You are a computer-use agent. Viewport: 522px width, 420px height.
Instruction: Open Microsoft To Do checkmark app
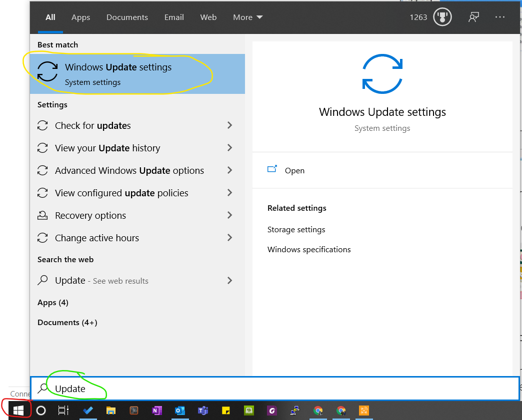pyautogui.click(x=88, y=411)
